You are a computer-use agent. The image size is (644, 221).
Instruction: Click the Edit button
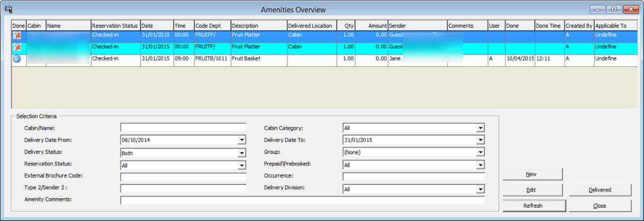532,190
